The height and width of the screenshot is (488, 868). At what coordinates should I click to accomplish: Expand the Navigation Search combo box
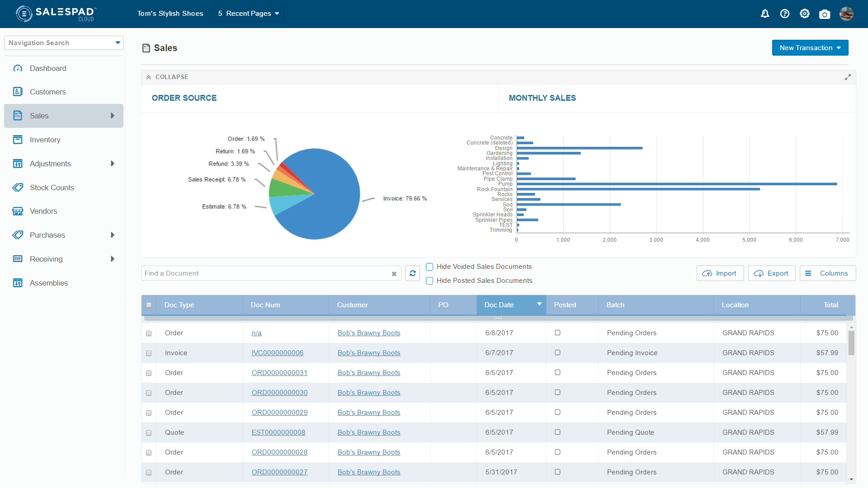118,43
